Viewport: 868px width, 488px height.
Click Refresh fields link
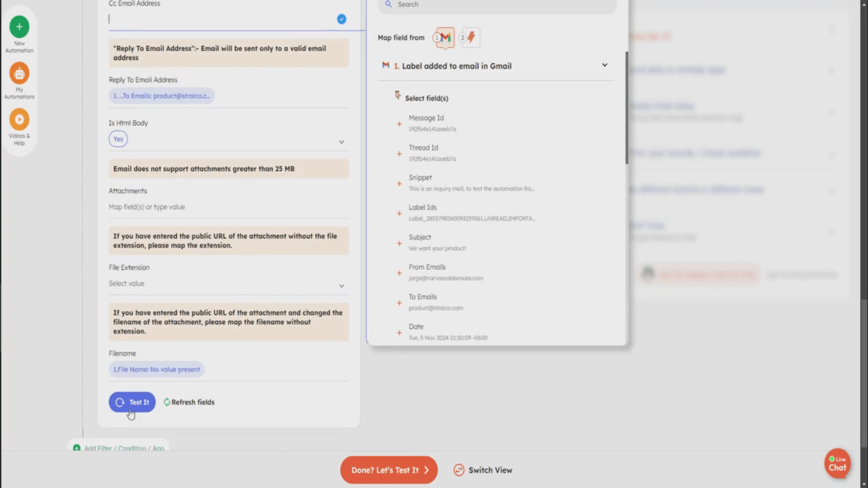(x=189, y=402)
